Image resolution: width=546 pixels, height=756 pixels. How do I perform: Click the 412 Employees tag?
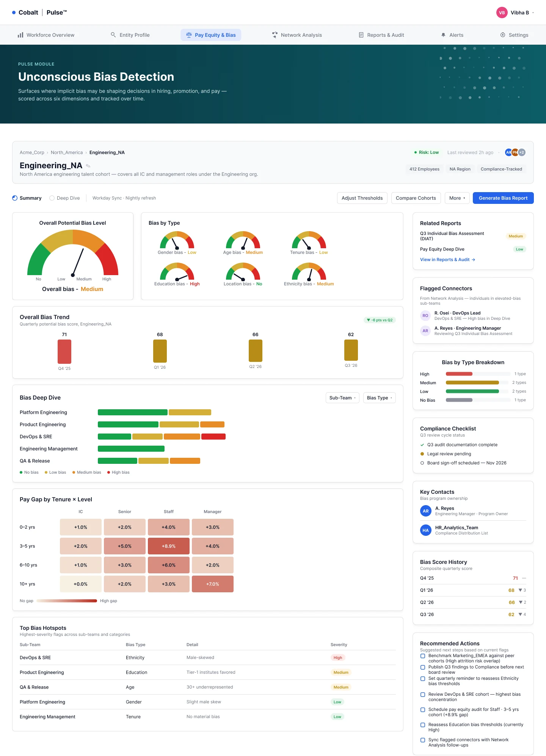point(424,169)
